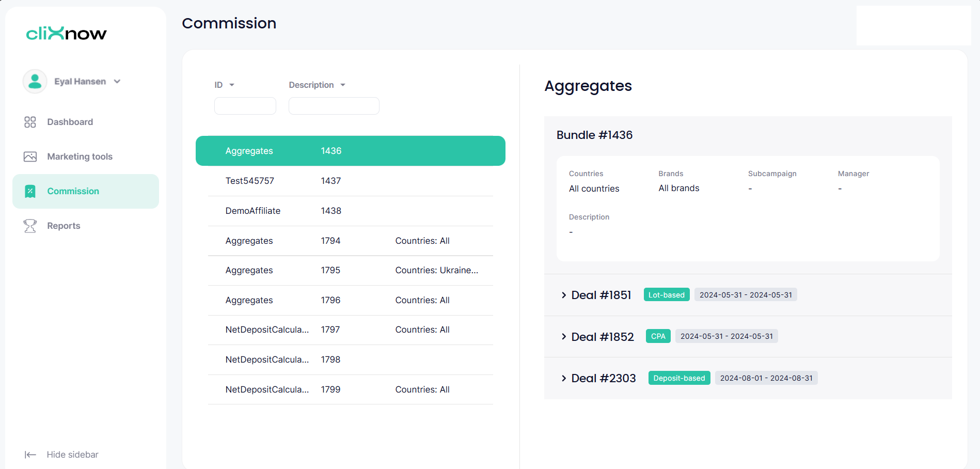Viewport: 980px width, 469px height.
Task: Click Hide sidebar text
Action: 72,455
